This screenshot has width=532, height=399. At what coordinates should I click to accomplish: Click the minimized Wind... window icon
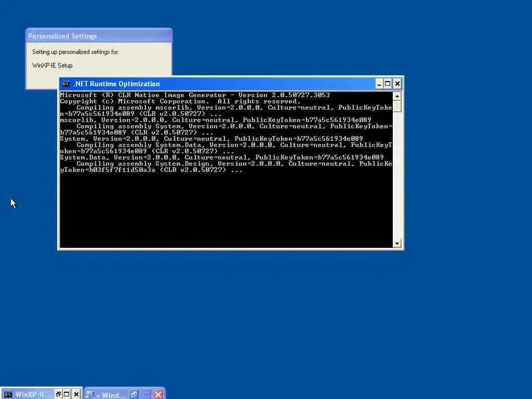pos(89,394)
